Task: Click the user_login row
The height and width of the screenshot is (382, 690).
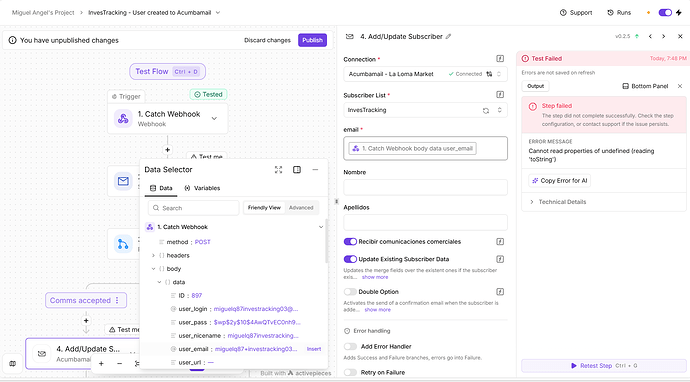Action: coord(234,309)
